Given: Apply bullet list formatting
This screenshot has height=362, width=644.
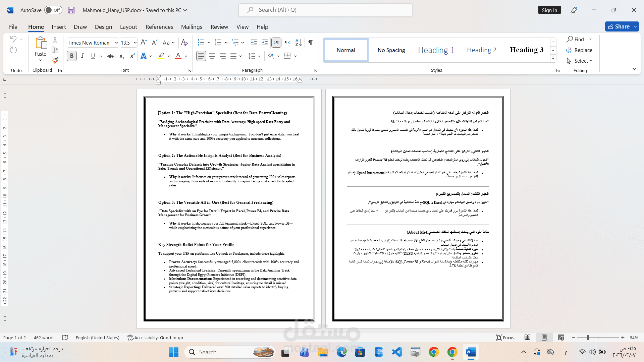Looking at the screenshot, I should click(x=201, y=43).
